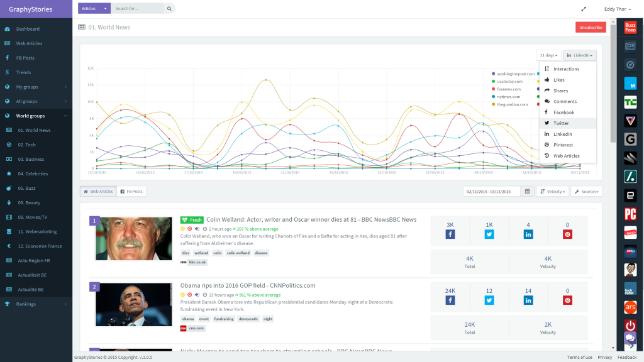Open Terms of use footer link
The width and height of the screenshot is (644, 362).
579,358
